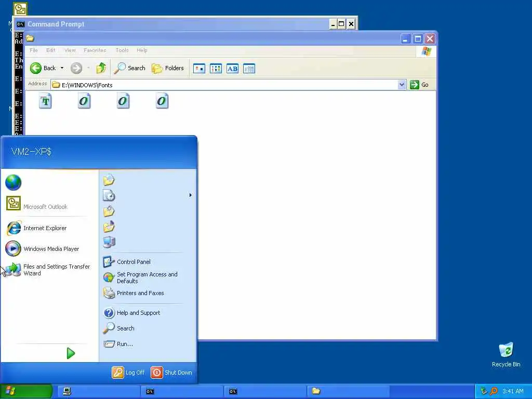Click the globe Internet icon in Start menu
Image resolution: width=532 pixels, height=399 pixels.
click(13, 182)
